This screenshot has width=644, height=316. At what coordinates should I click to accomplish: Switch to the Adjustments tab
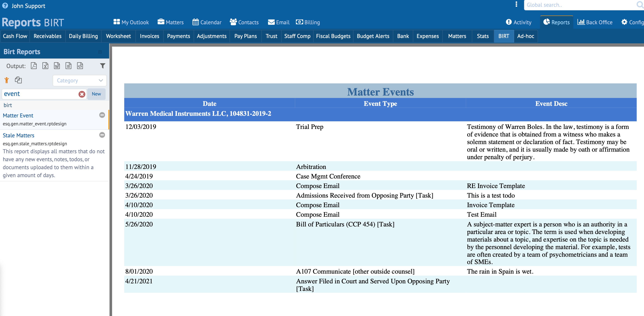tap(212, 36)
